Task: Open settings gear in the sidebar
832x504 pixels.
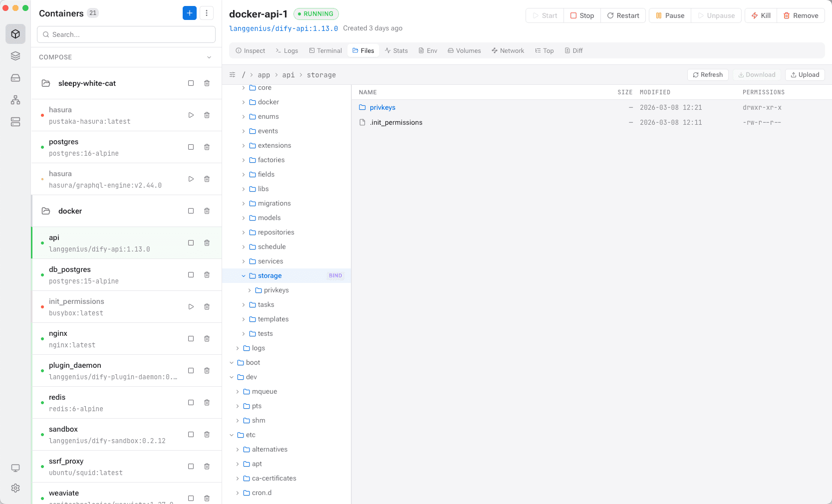Action: tap(15, 488)
